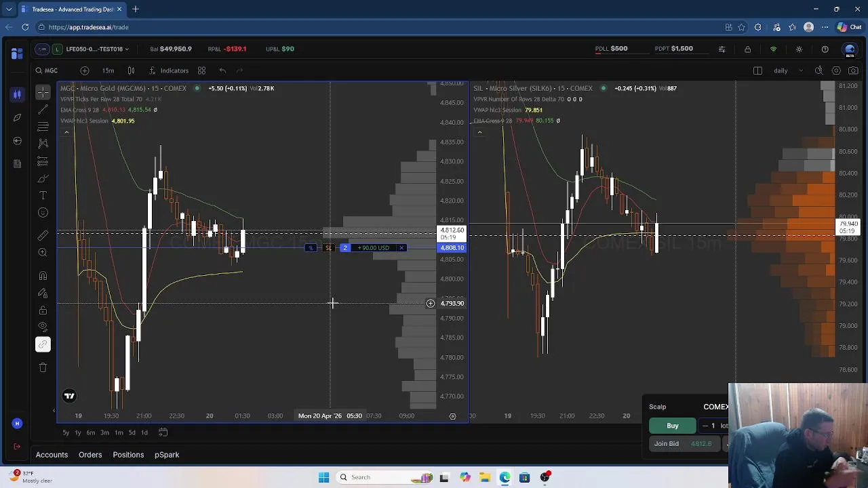868x488 pixels.
Task: Switch to the Positions tab
Action: point(128,455)
